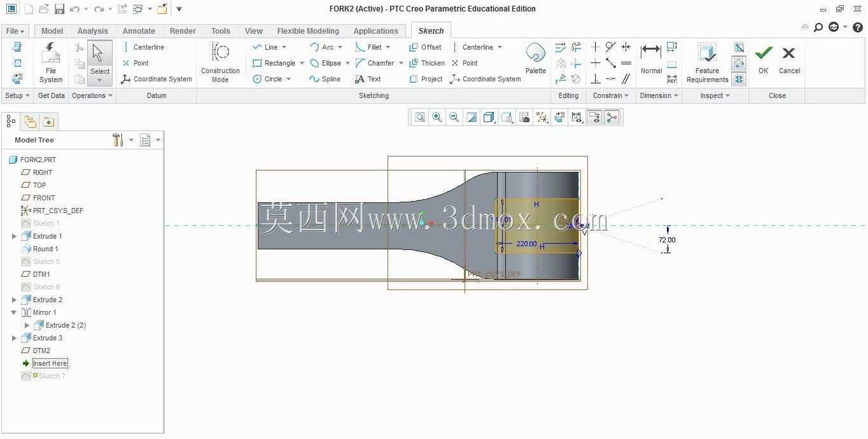The height and width of the screenshot is (439, 868).
Task: Select the Chamfer tool
Action: [375, 63]
